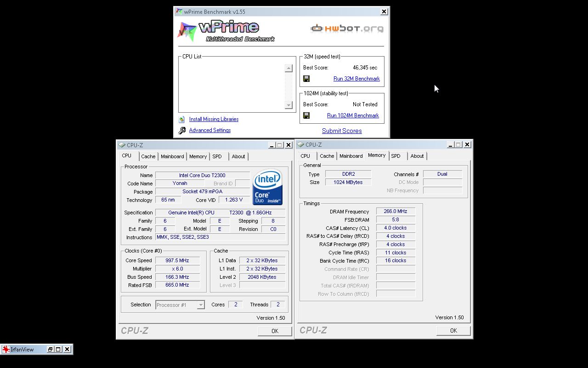The image size is (588, 368).
Task: Run the 32M benchmark
Action: [x=356, y=79]
